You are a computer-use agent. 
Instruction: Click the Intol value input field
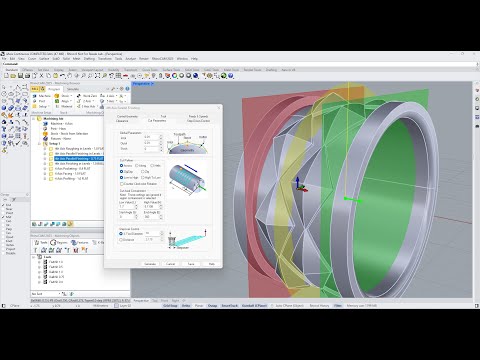click(x=151, y=137)
